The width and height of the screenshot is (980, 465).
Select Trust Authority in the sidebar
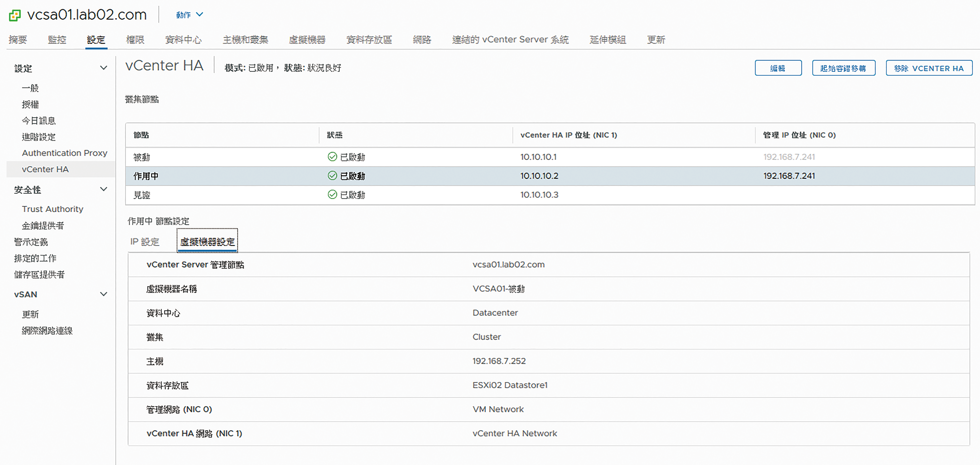pos(53,209)
